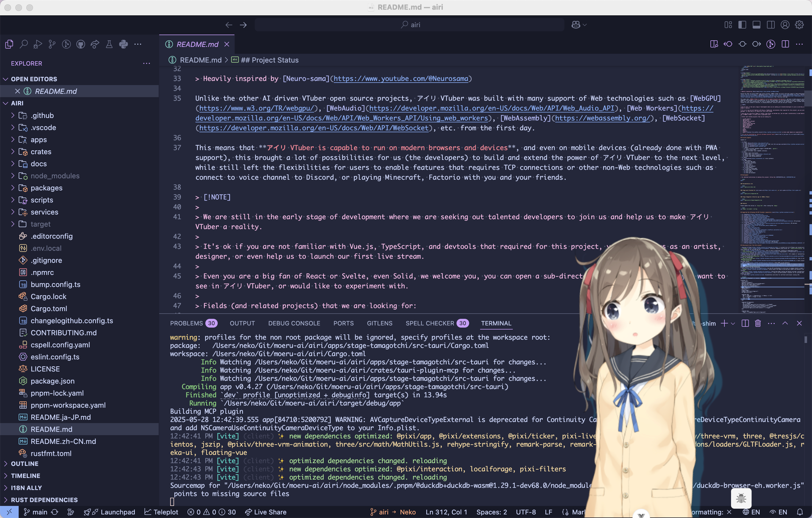The width and height of the screenshot is (812, 518).
Task: Open Explorer section actions ellipsis
Action: click(x=147, y=63)
